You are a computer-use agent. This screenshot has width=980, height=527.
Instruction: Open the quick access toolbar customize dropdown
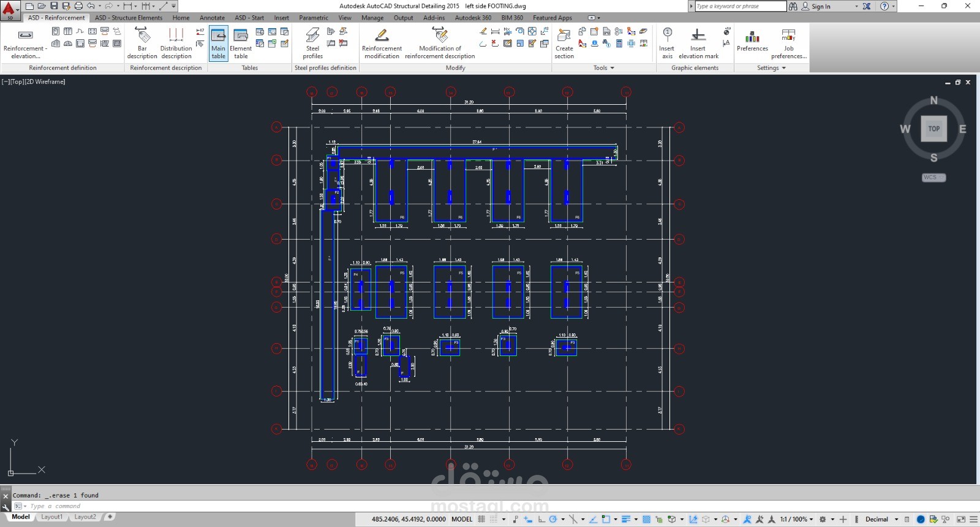coord(174,6)
